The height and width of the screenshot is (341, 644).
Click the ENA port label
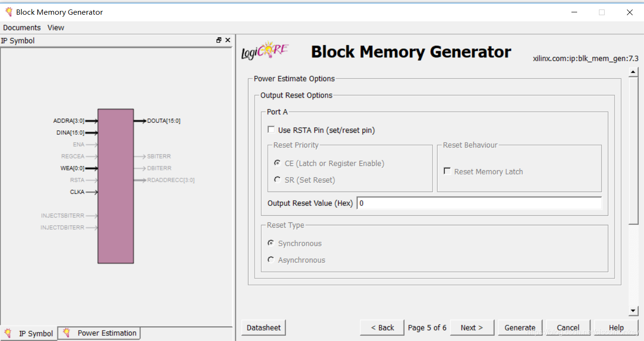tap(79, 145)
